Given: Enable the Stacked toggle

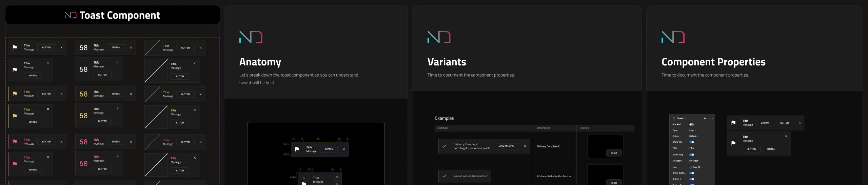Looking at the screenshot, I should (x=692, y=124).
